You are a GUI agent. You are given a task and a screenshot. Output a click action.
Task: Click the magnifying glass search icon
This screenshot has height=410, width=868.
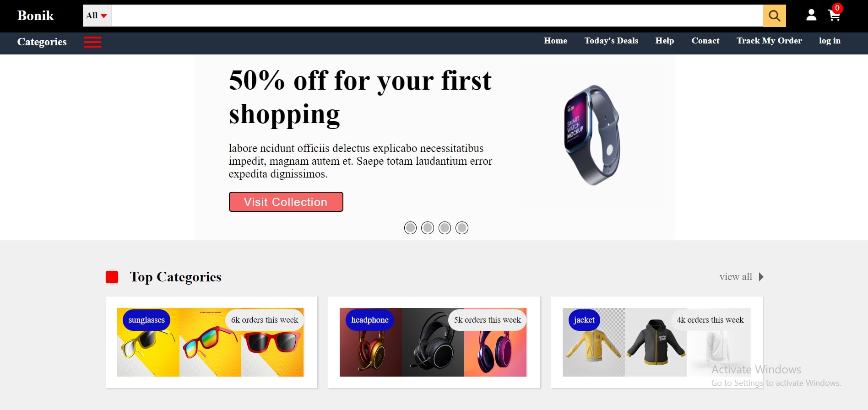pyautogui.click(x=774, y=16)
